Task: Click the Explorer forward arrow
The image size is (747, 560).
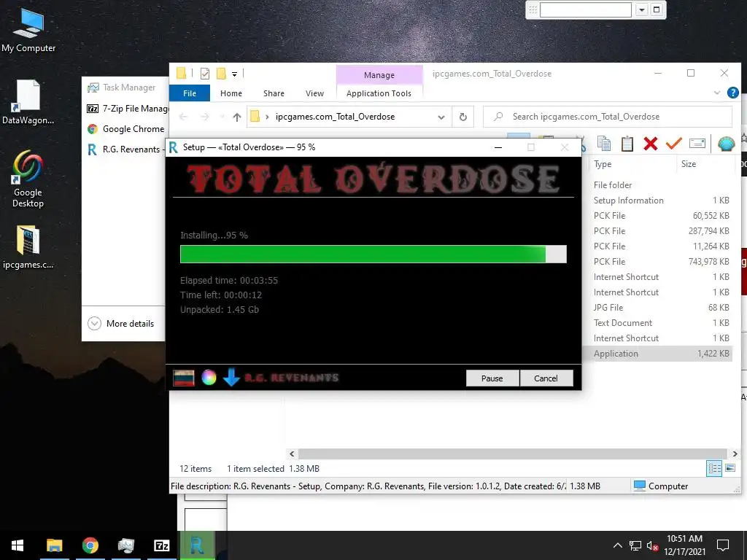Action: pos(204,117)
